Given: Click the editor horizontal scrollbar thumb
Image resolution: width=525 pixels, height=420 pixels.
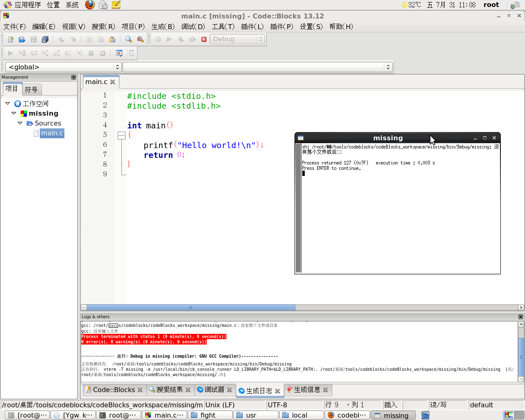Looking at the screenshot, I should point(191,307).
